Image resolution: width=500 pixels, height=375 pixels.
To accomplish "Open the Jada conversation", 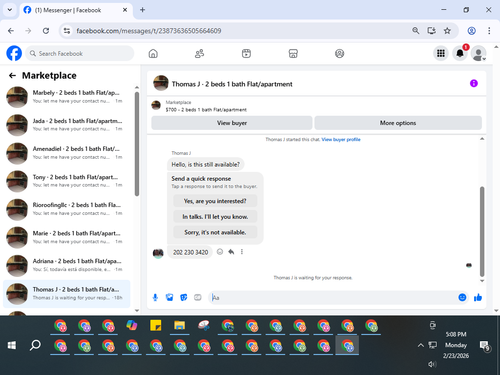I will [x=67, y=125].
